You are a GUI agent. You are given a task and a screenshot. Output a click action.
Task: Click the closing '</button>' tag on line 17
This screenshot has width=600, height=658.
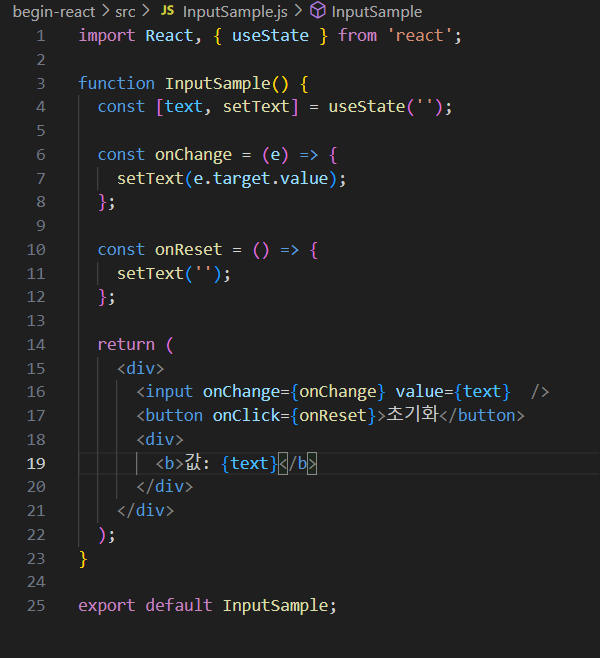coord(482,415)
